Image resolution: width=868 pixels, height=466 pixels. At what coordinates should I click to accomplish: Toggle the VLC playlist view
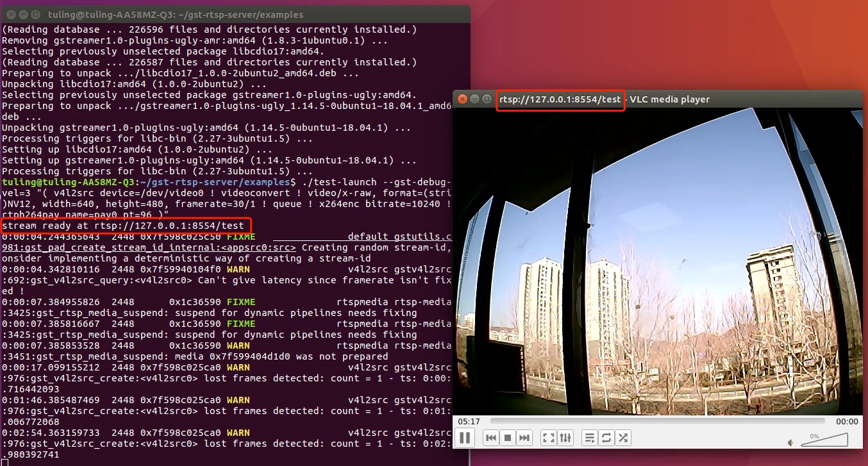pos(589,438)
